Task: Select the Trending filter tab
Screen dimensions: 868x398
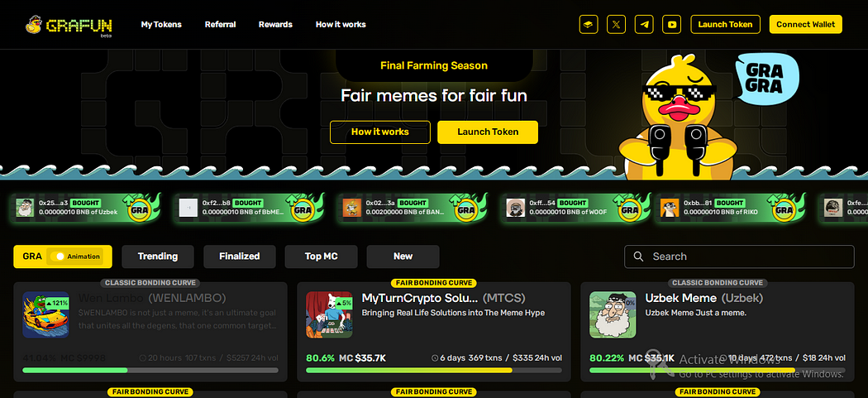Action: point(158,257)
